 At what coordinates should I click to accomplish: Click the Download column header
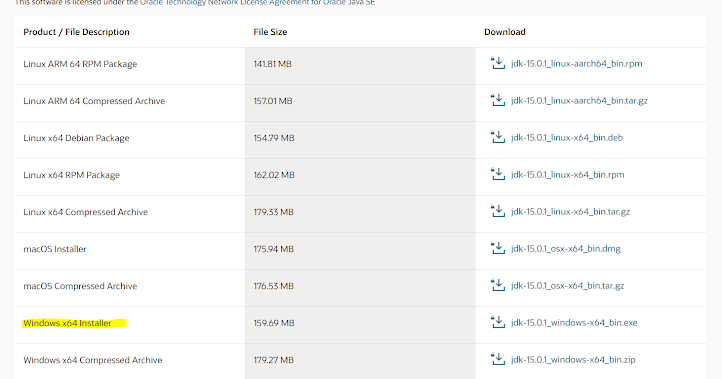click(x=505, y=32)
